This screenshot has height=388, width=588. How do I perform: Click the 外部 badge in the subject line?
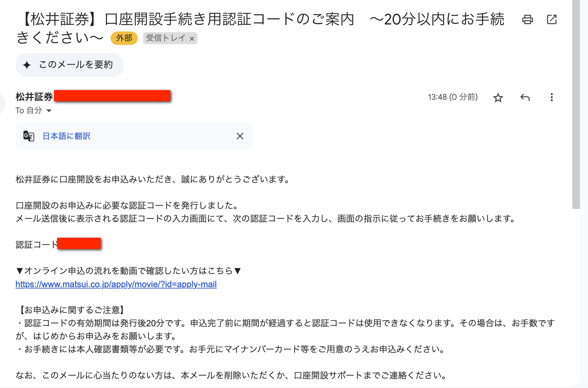124,38
